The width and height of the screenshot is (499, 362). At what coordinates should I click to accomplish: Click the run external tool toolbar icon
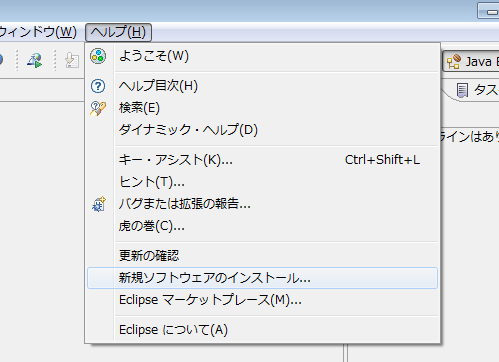click(35, 61)
